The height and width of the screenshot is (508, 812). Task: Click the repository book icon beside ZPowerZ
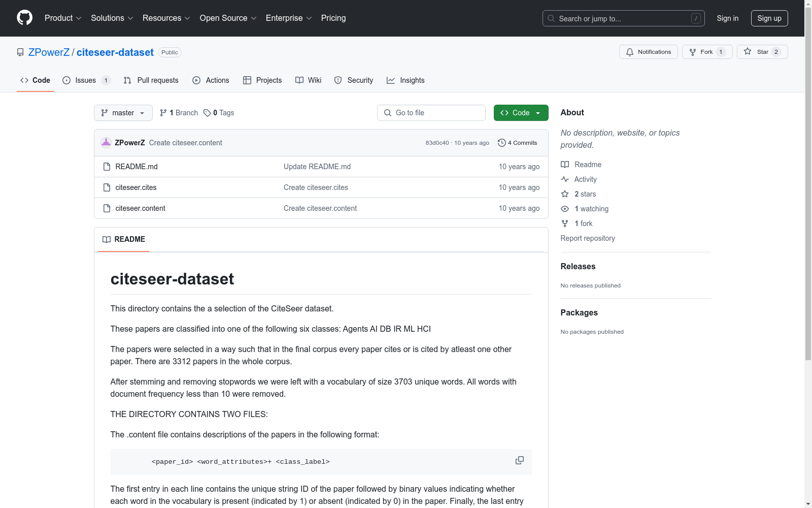click(x=20, y=52)
